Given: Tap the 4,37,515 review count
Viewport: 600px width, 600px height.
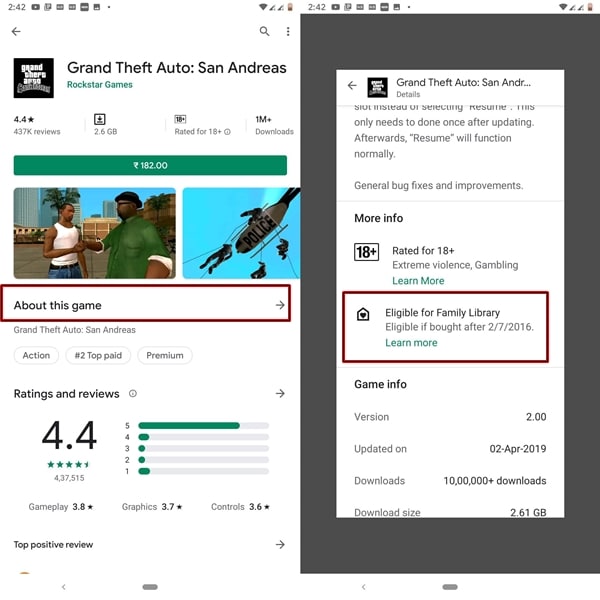Looking at the screenshot, I should pyautogui.click(x=69, y=478).
